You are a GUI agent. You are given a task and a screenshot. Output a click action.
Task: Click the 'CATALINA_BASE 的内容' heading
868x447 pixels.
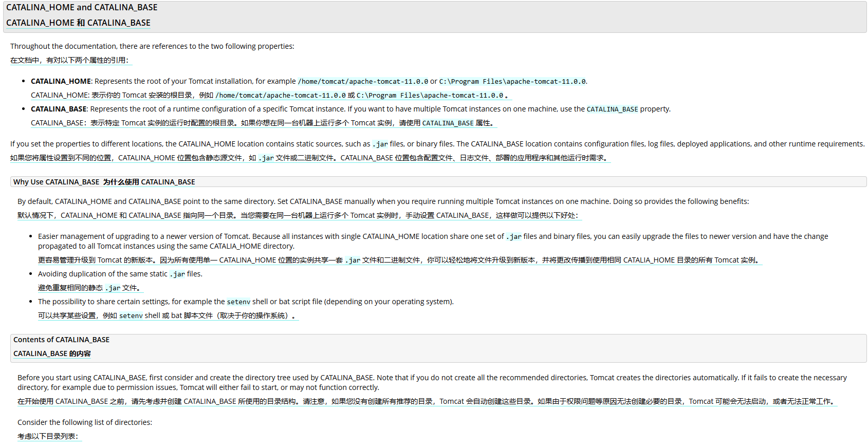tap(52, 353)
